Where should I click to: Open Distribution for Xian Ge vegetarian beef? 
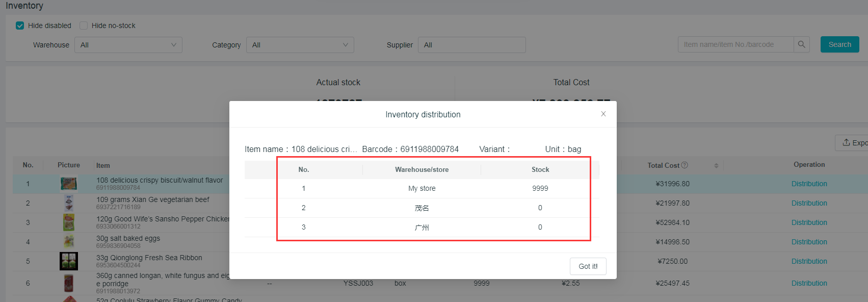click(809, 203)
